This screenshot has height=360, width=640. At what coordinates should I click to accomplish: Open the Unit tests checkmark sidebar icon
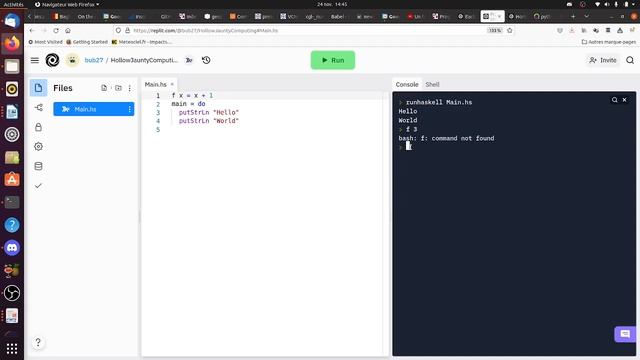[38, 186]
